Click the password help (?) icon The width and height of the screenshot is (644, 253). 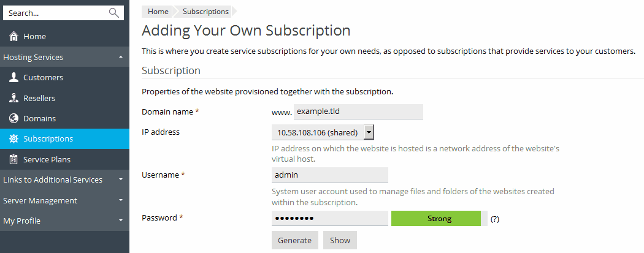495,219
